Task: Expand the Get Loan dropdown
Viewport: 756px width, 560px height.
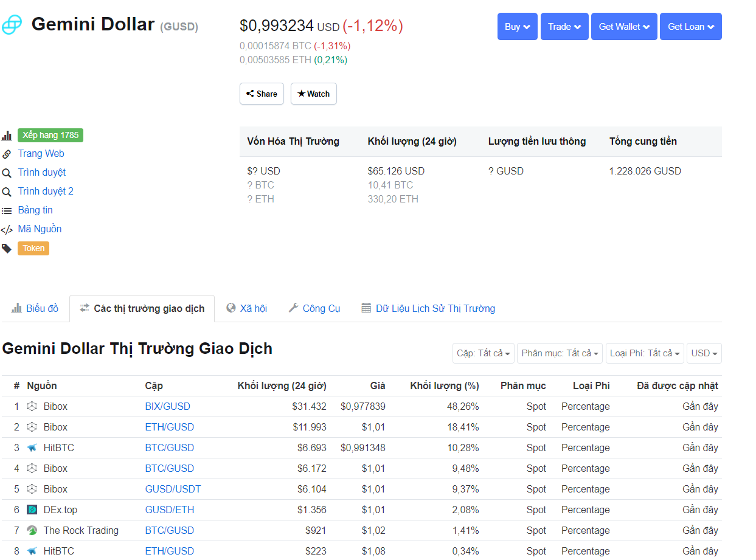Action: (x=691, y=27)
